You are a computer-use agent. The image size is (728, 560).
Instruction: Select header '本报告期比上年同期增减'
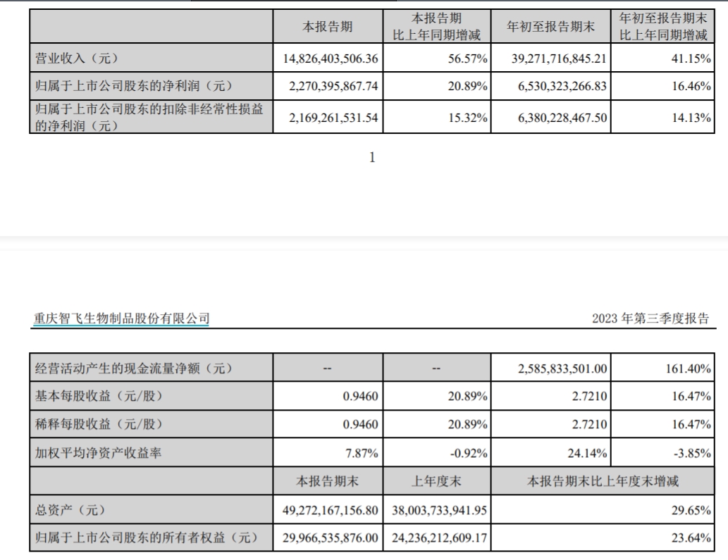tap(436, 27)
